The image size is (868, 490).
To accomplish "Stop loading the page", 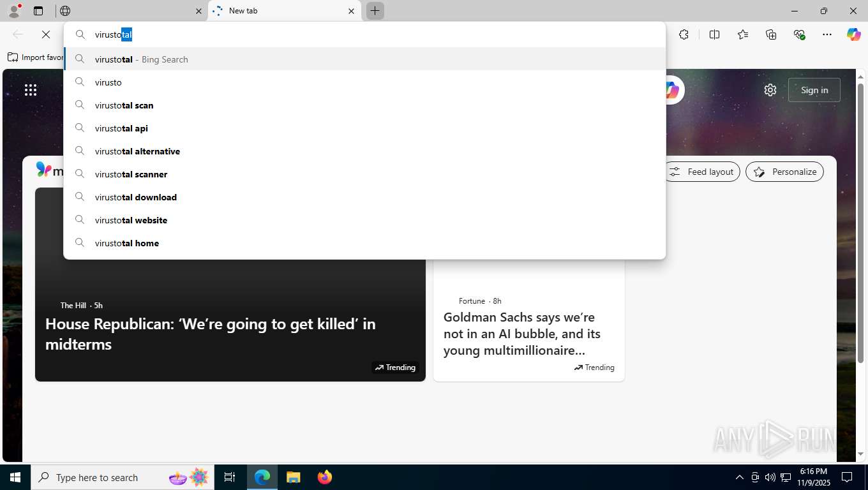I will pyautogui.click(x=46, y=34).
